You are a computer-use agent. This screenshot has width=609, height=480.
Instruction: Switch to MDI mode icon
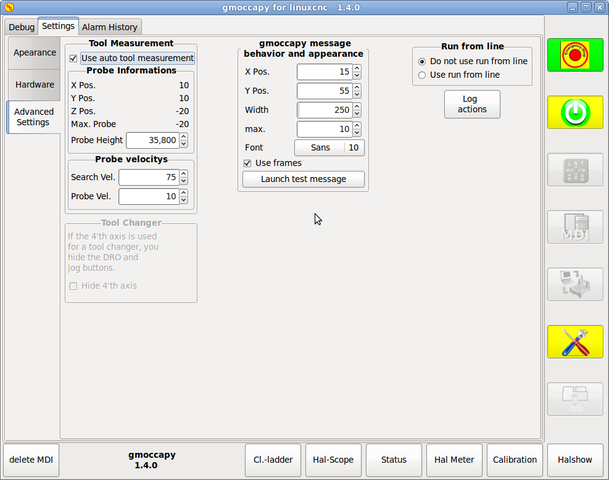point(575,227)
